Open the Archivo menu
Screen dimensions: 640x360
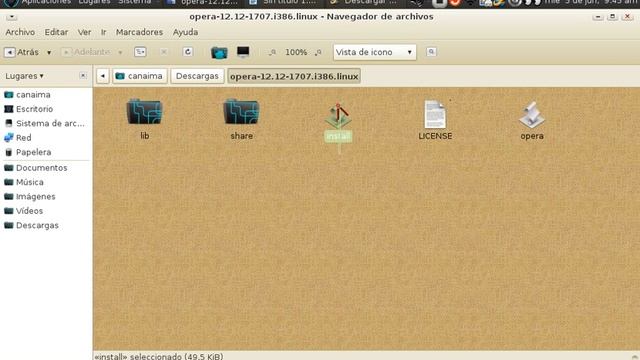[x=20, y=32]
